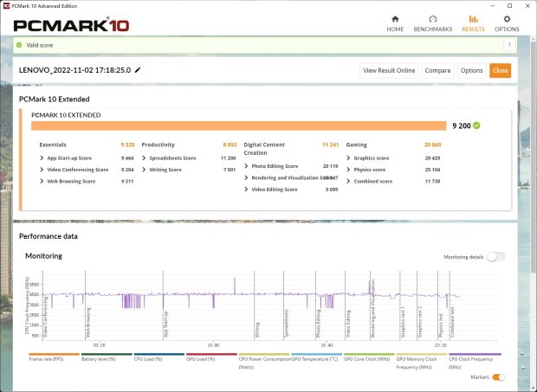Click the PCMark 10 logo
The height and width of the screenshot is (392, 537).
point(71,25)
